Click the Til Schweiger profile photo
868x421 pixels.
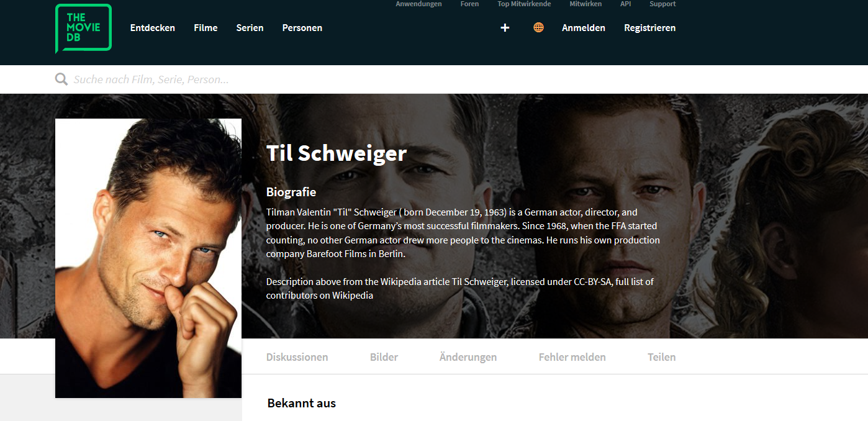click(x=148, y=258)
